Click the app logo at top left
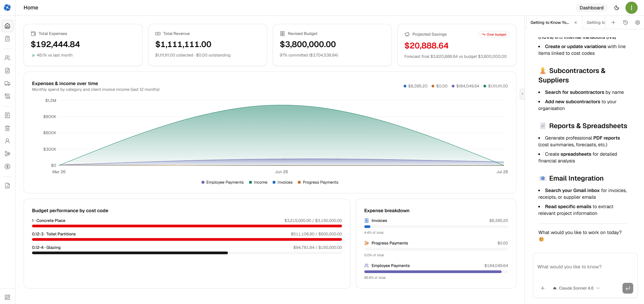This screenshot has width=644, height=304. pyautogui.click(x=7, y=7)
